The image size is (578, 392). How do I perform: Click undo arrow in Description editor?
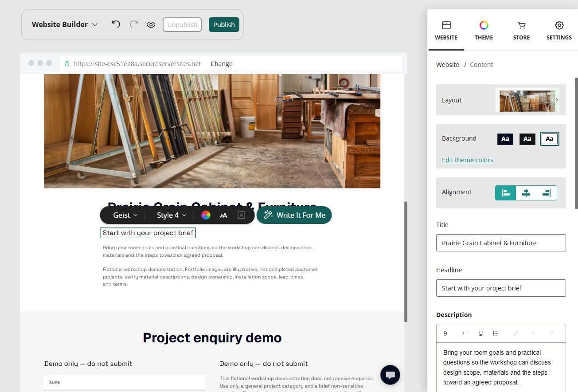534,333
